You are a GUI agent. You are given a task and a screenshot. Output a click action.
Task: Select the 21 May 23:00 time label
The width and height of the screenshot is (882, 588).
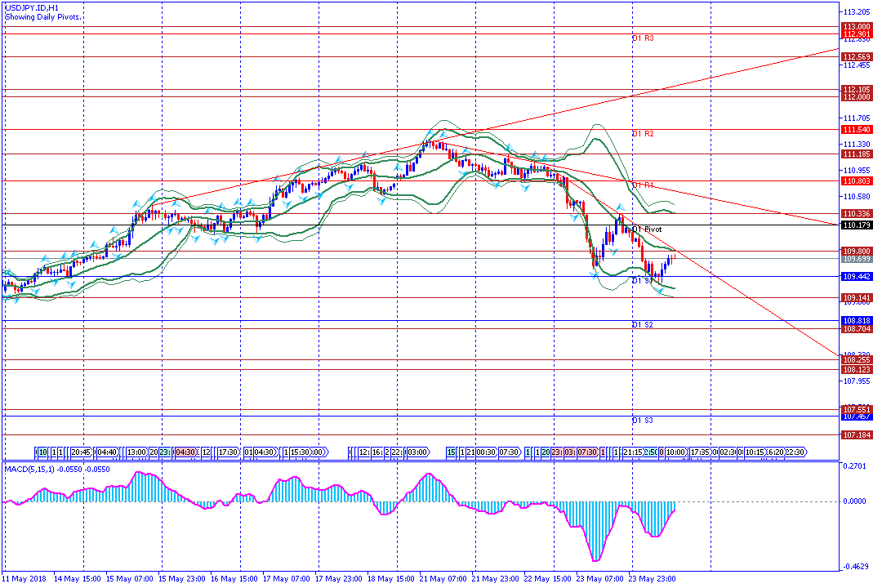(495, 579)
